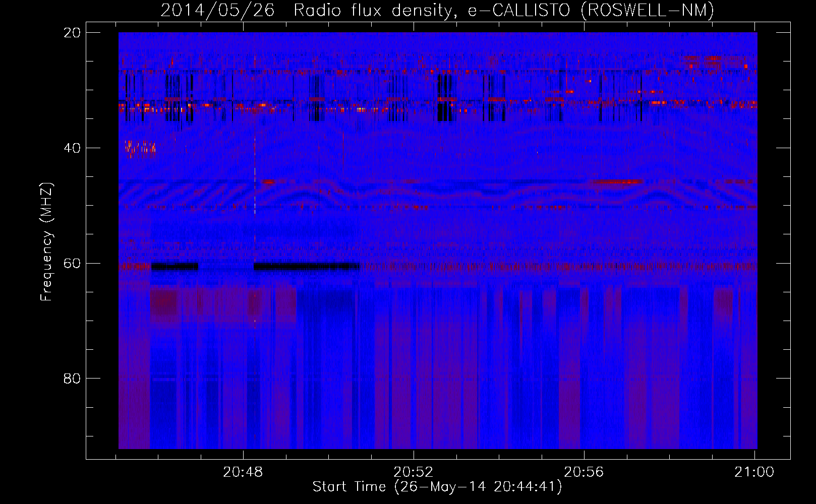Click the '80' frequency tick label
This screenshot has width=816, height=504.
coord(72,379)
